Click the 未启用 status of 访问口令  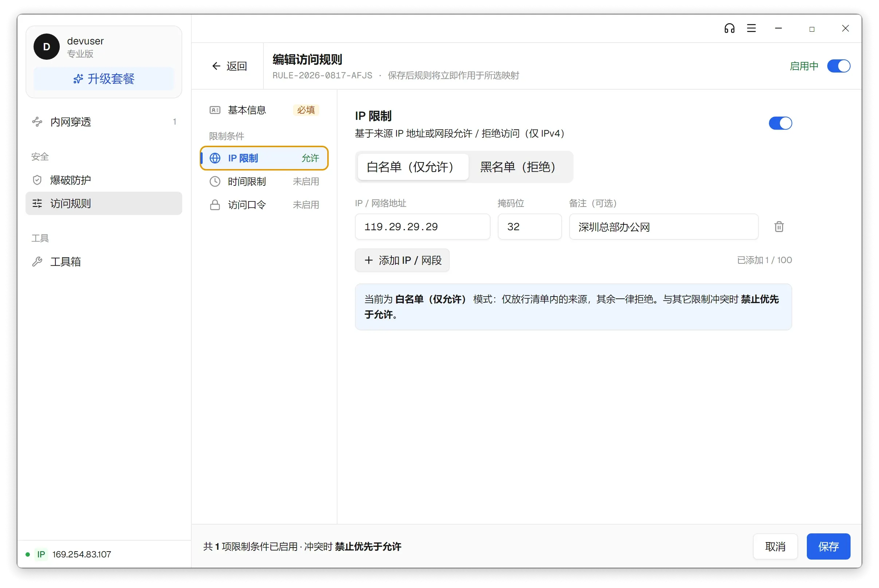pos(306,205)
